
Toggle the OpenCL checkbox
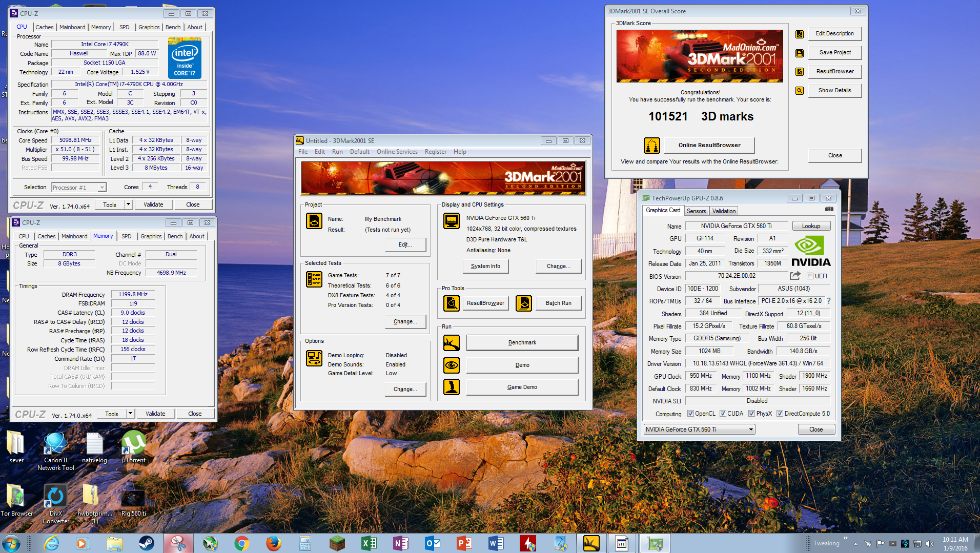(x=690, y=414)
